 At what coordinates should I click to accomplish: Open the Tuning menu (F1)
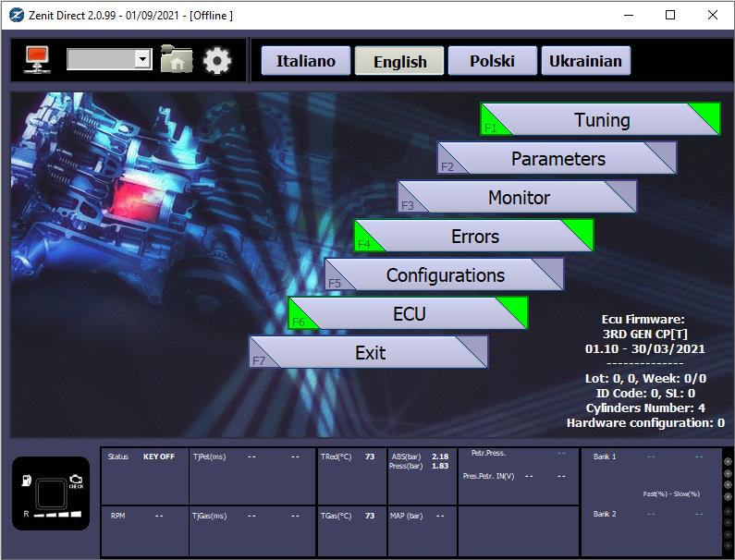tap(600, 119)
